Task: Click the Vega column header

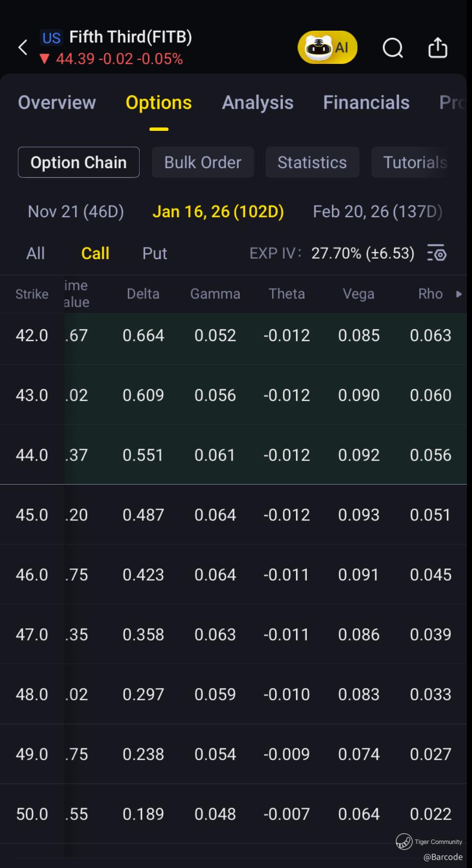Action: pos(358,294)
